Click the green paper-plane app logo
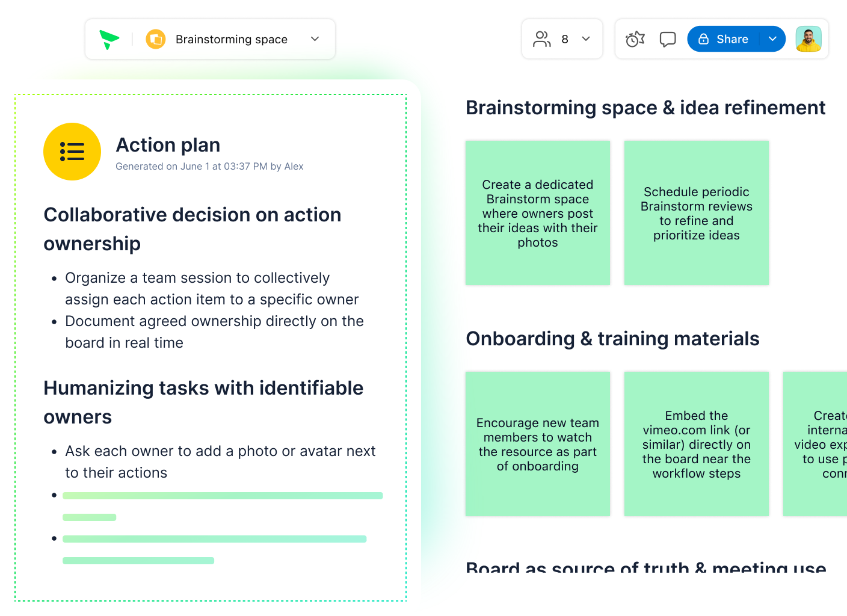The image size is (847, 616). point(109,39)
